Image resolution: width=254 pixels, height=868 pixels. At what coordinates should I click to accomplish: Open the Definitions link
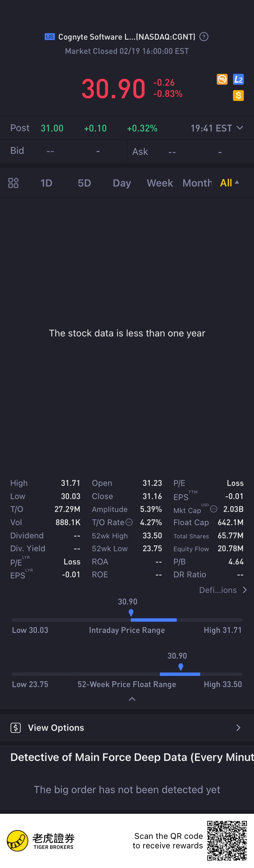coord(223,590)
